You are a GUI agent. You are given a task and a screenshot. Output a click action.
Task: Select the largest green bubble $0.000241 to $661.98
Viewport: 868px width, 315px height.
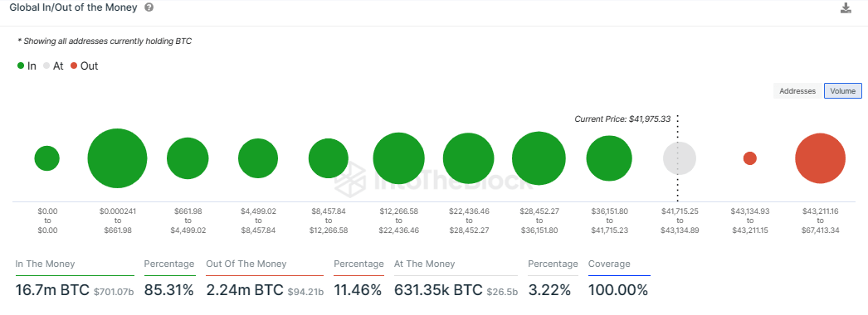[x=117, y=158]
